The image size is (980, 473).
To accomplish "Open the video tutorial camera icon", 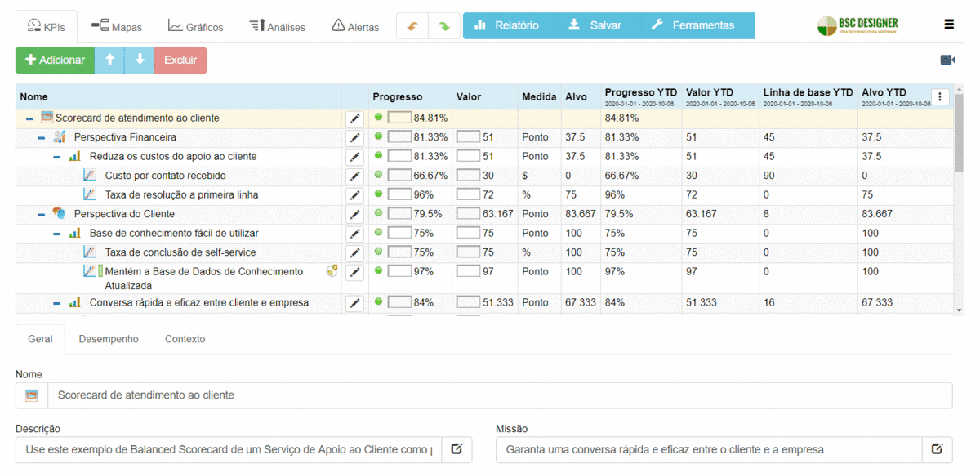I will pyautogui.click(x=947, y=59).
